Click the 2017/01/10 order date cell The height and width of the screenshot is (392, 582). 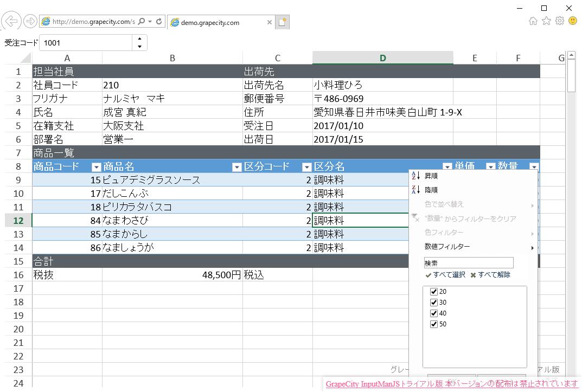[x=383, y=126]
